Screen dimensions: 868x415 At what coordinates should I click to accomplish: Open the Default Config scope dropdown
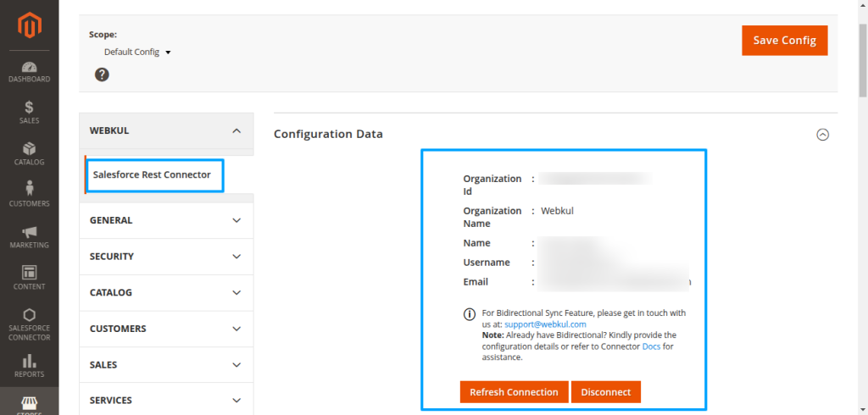137,52
